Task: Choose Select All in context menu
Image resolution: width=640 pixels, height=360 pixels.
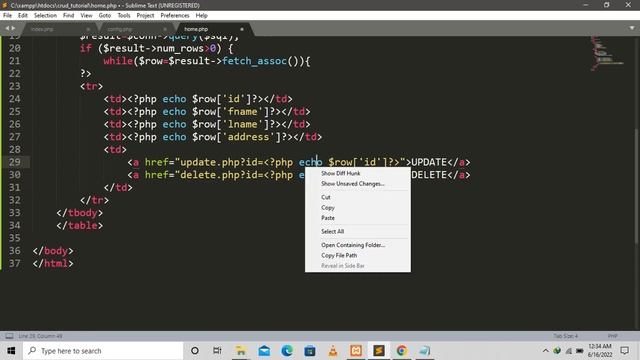Action: tap(358, 231)
